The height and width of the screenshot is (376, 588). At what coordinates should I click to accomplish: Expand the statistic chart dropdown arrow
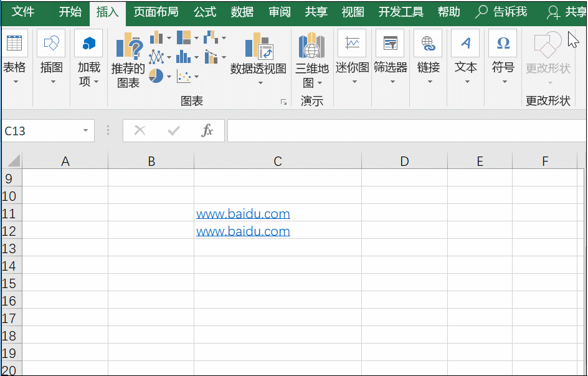click(196, 57)
